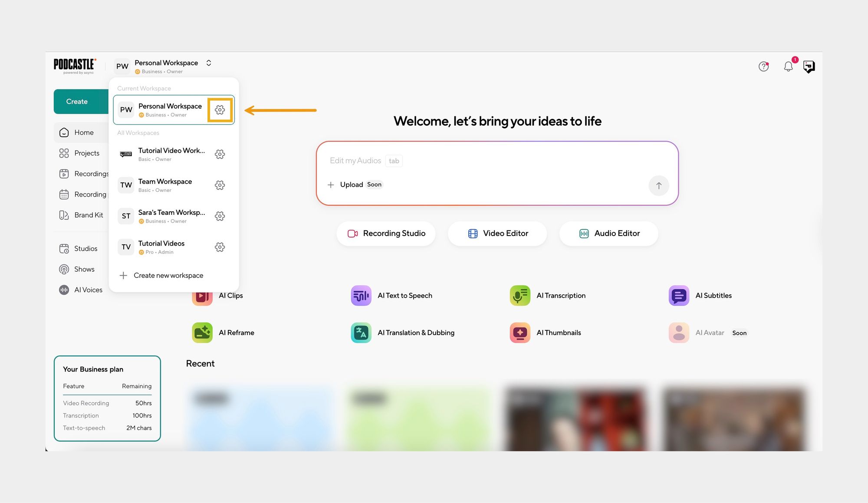Click Create new workspace
Screen dimensions: 868x503
pos(168,276)
